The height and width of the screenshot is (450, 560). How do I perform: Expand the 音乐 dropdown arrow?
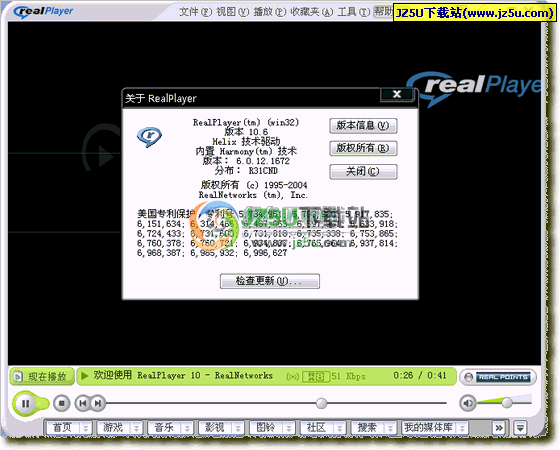point(187,428)
